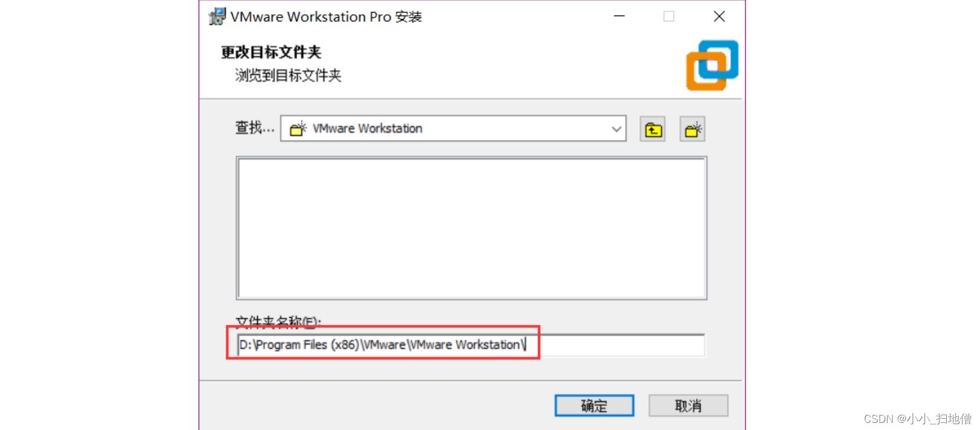This screenshot has height=430, width=980.
Task: Open the VMware Workstation combo box
Action: pos(453,128)
